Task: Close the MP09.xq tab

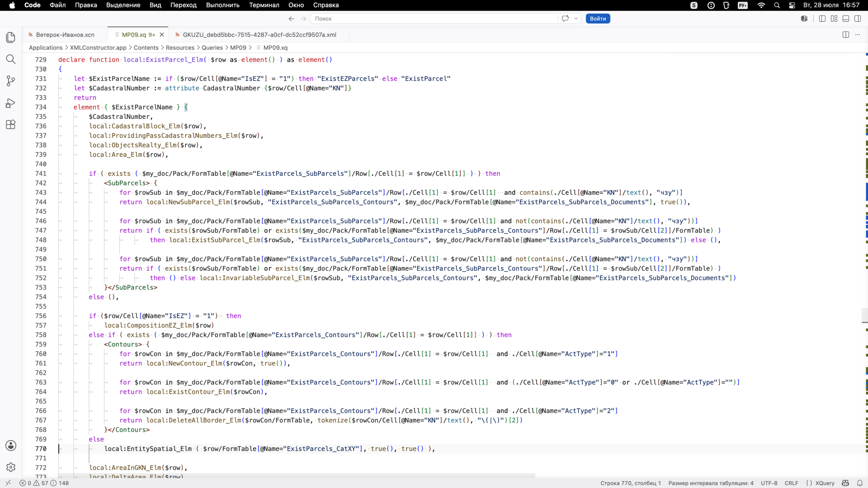Action: pos(162,35)
